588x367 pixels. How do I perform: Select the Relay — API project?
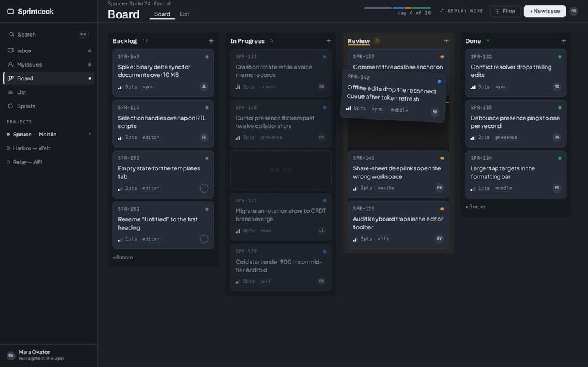[x=49, y=162]
